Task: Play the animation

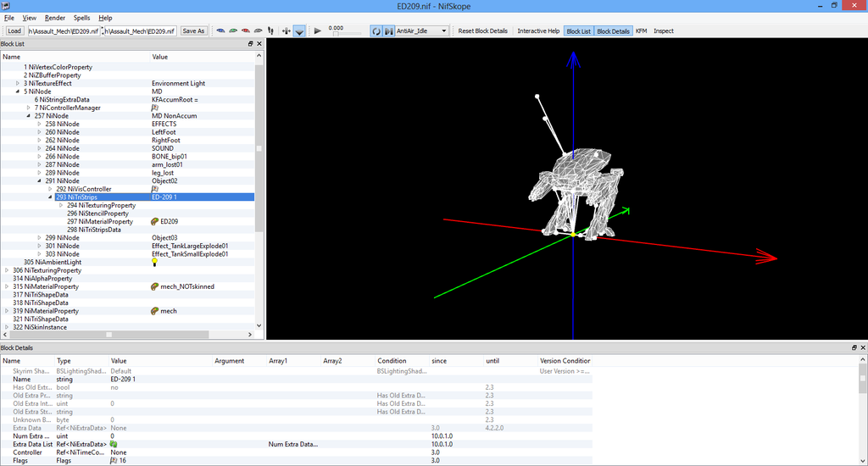Action: 317,31
